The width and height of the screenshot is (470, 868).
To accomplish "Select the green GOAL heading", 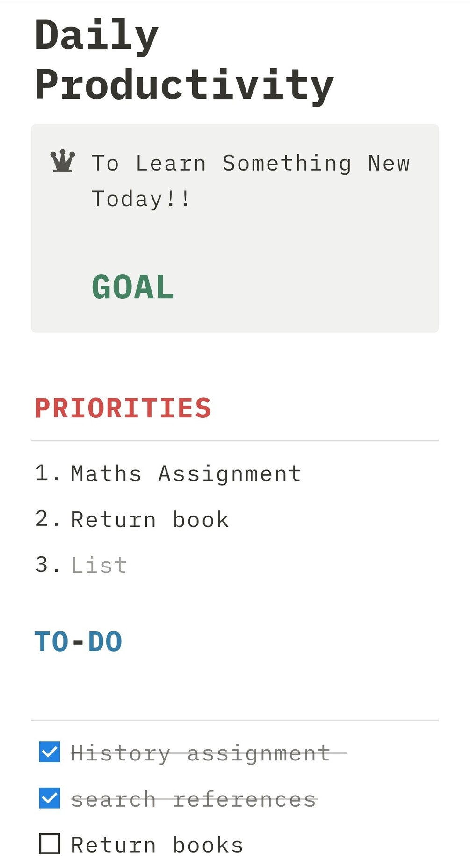I will coord(133,287).
